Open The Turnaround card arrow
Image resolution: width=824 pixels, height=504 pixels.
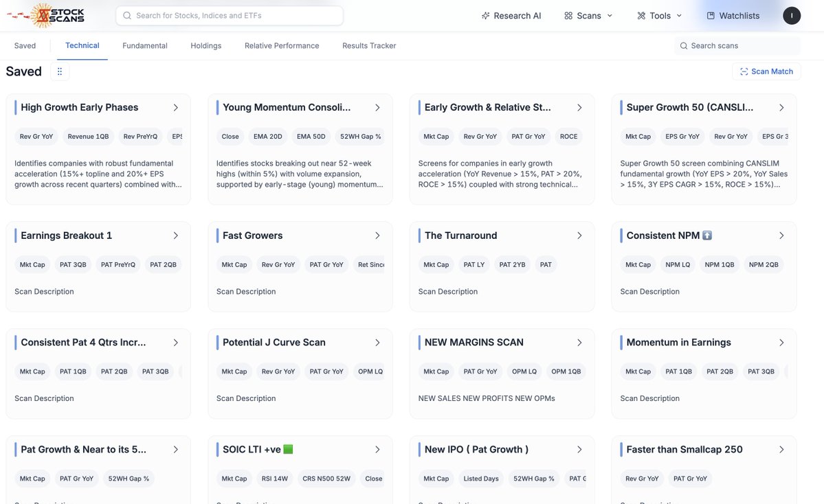tap(579, 236)
